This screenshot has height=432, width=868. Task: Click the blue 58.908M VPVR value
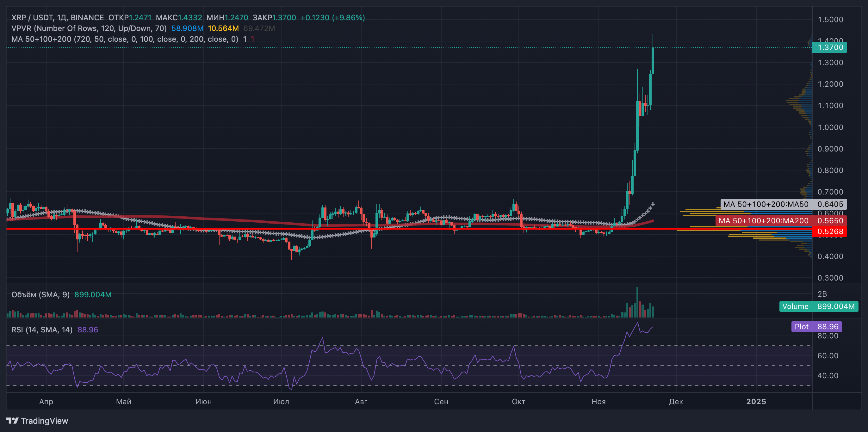click(x=187, y=28)
